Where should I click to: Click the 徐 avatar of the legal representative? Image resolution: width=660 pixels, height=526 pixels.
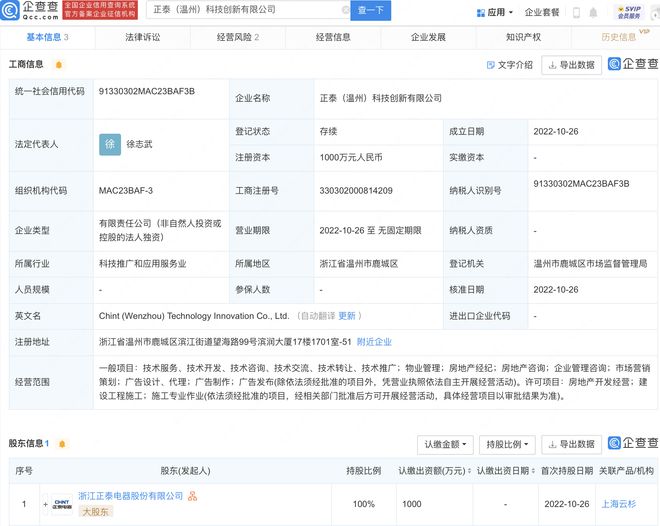(111, 143)
